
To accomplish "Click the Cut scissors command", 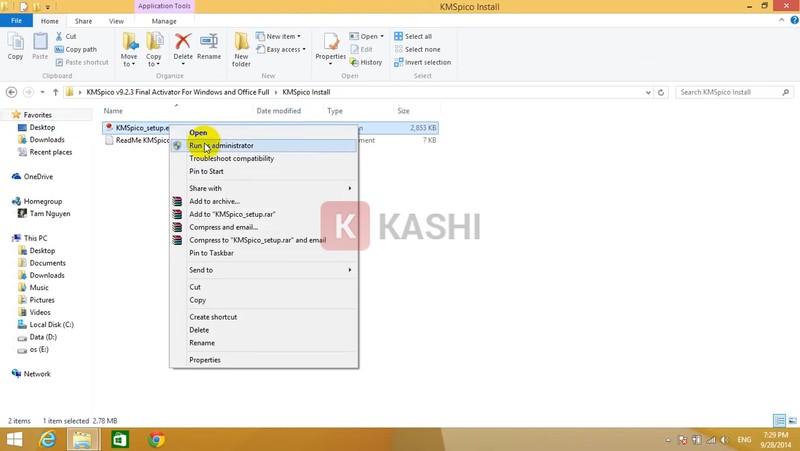I will click(65, 36).
